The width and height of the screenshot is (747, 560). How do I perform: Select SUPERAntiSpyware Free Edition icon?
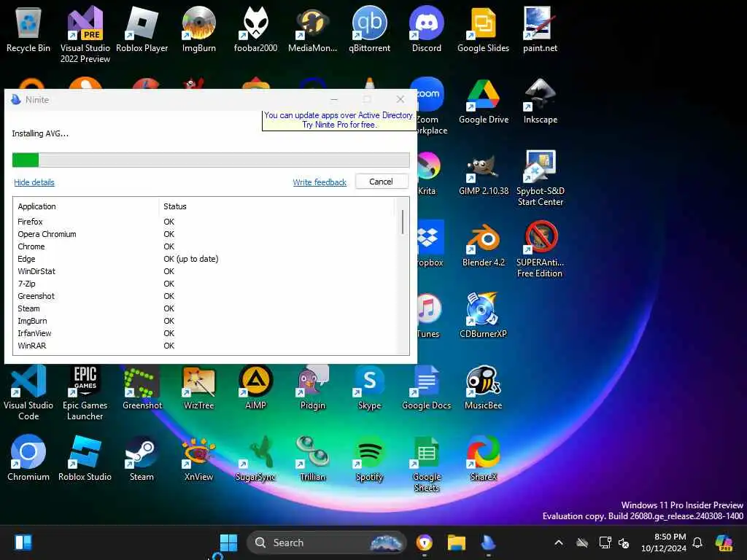(x=540, y=249)
